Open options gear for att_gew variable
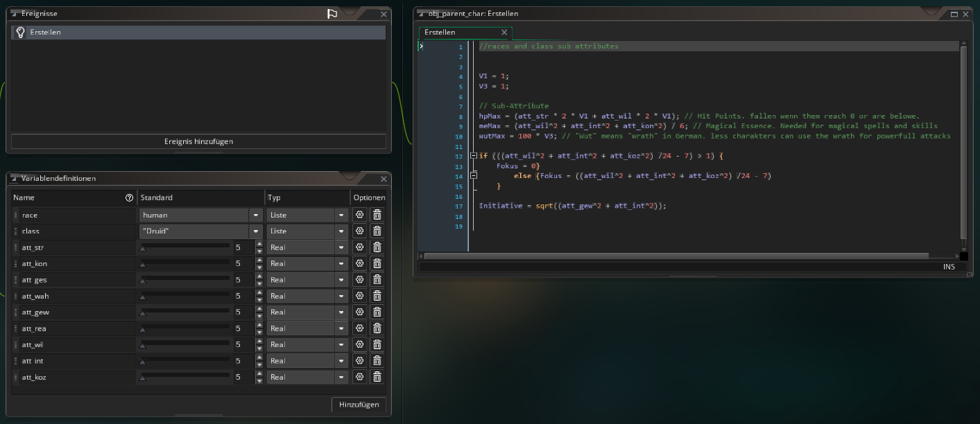Viewport: 980px width, 424px height. [x=359, y=312]
